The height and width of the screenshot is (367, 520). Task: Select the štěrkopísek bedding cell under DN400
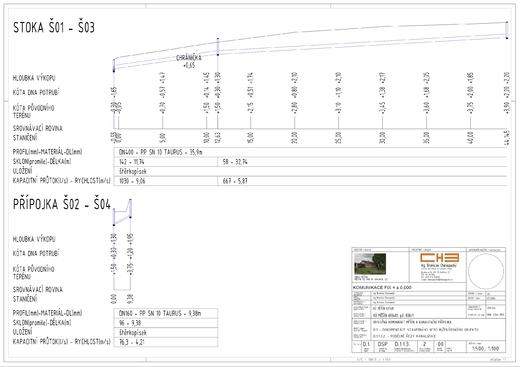[x=310, y=171]
